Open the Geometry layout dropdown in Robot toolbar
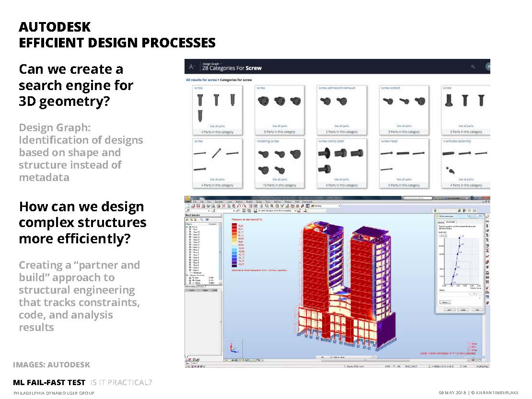Viewport: 532px width, 399px height. (326, 206)
